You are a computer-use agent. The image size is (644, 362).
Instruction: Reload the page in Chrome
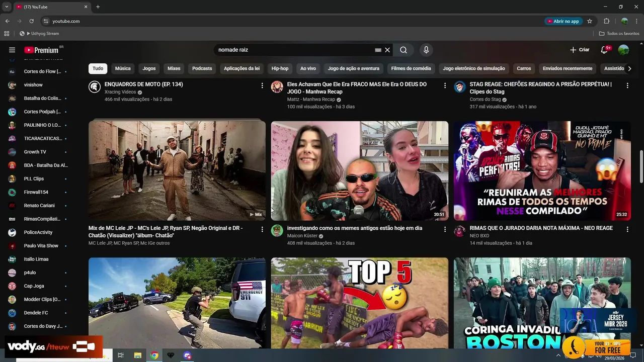[31, 21]
